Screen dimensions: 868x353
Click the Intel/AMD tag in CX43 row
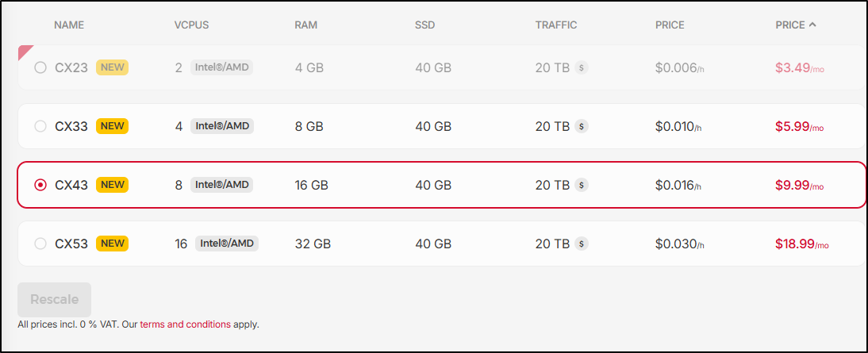pos(222,185)
